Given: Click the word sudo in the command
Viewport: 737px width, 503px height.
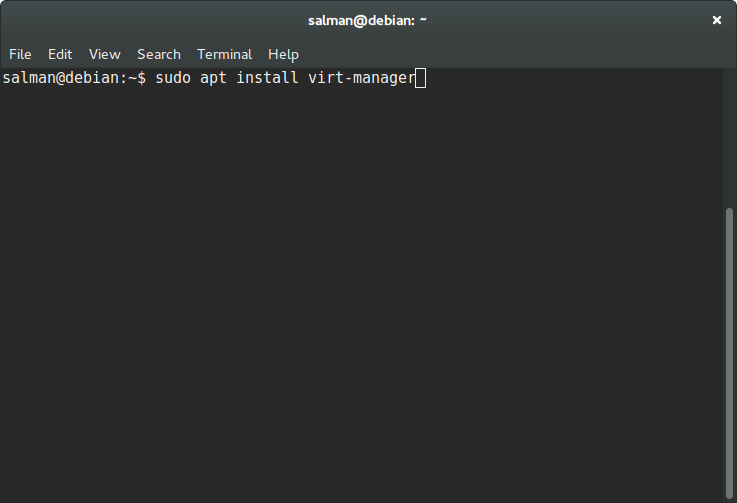Looking at the screenshot, I should pyautogui.click(x=173, y=78).
